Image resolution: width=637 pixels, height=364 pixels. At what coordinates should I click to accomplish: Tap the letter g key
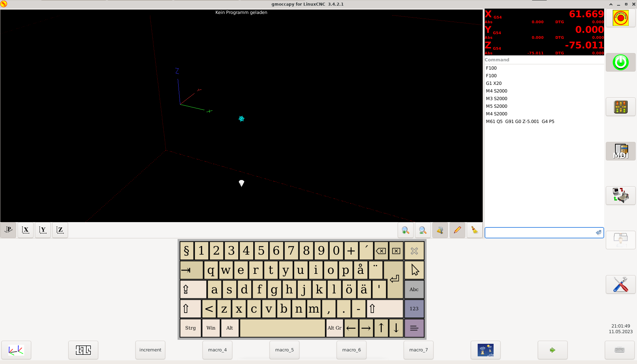(x=274, y=289)
